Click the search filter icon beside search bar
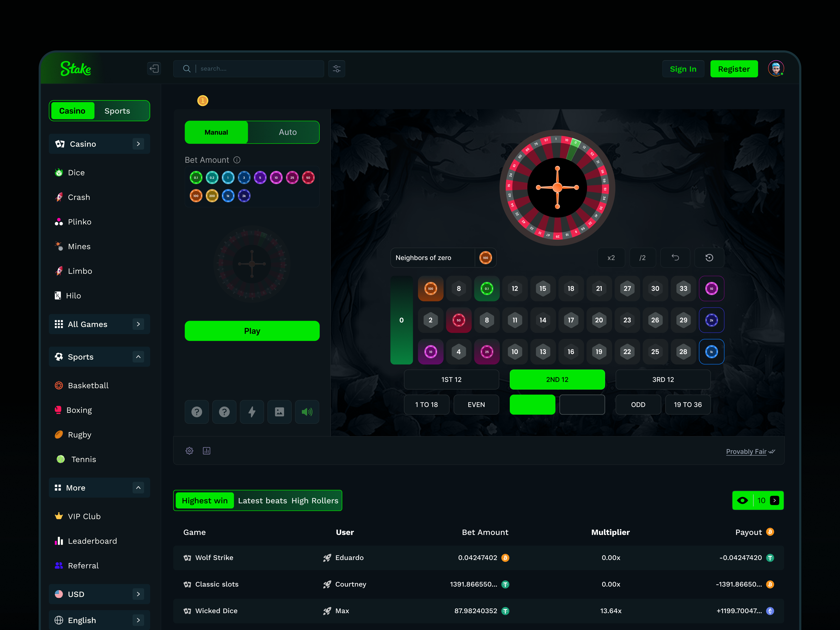840x630 pixels. tap(337, 68)
